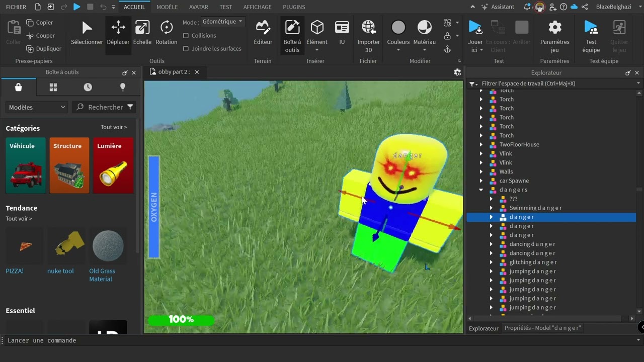Image resolution: width=644 pixels, height=362 pixels.
Task: Expand the ??? item
Action: tap(491, 199)
